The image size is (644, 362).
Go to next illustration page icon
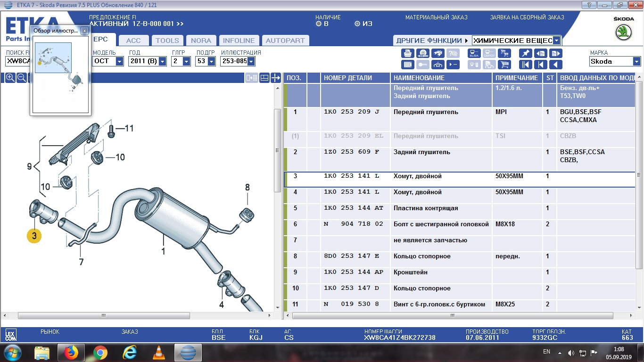point(556,53)
